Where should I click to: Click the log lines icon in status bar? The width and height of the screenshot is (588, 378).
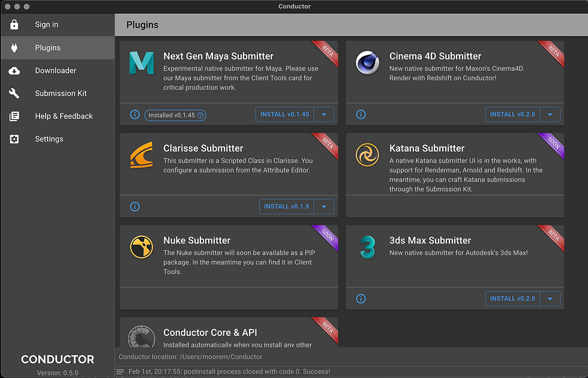click(120, 372)
